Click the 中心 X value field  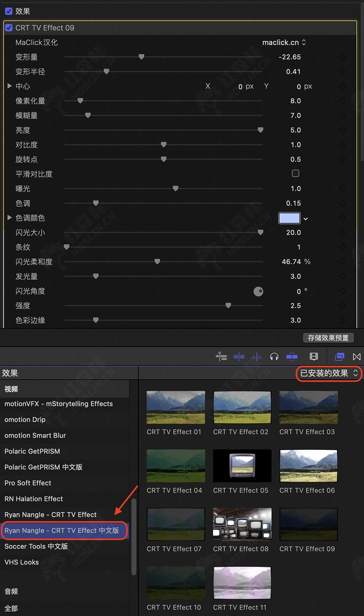click(x=240, y=86)
